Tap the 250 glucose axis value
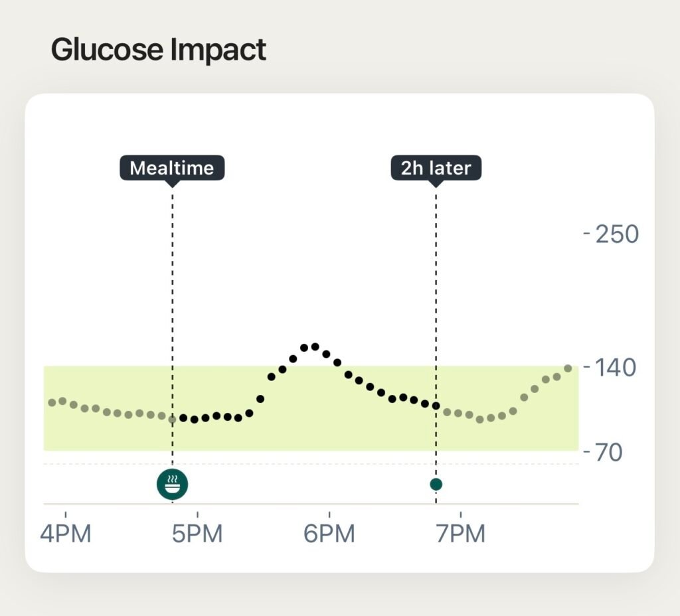 (x=617, y=234)
